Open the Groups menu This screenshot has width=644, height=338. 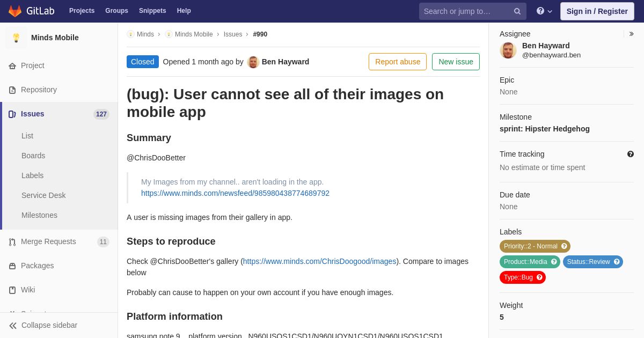pyautogui.click(x=116, y=11)
